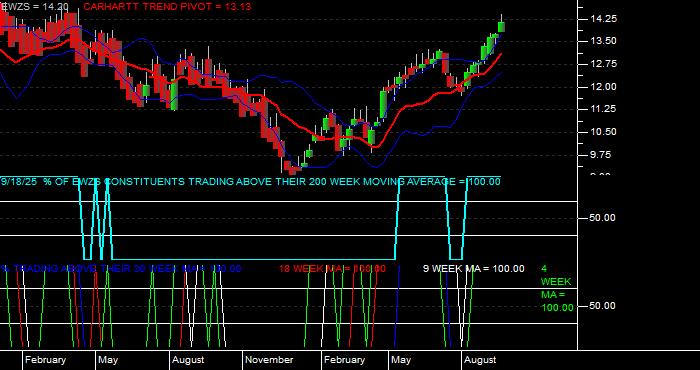Click the 200 week moving average indicator title

[x=250, y=182]
